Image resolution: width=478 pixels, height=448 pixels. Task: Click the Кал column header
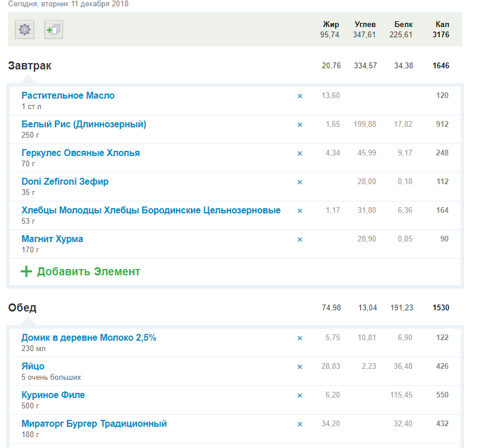pyautogui.click(x=442, y=25)
